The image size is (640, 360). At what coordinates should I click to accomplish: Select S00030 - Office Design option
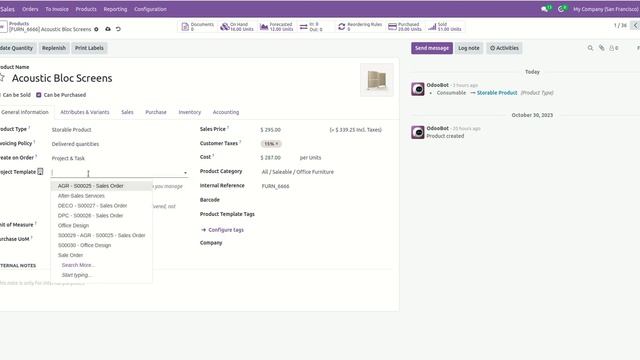tap(102, 245)
